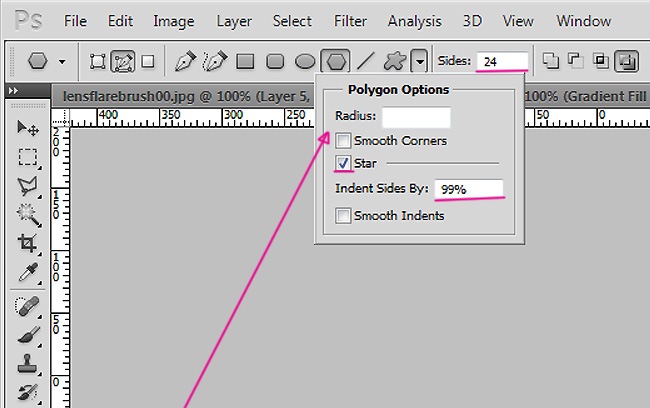Screen dimensions: 650x408
Task: Expand the tools panel double-arrow
Action: tap(14, 91)
